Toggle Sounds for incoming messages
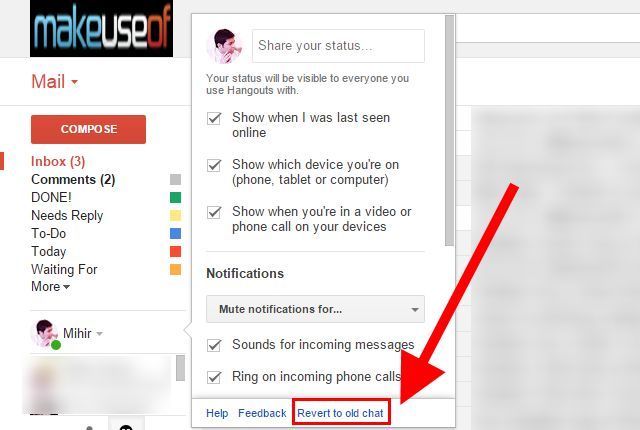The image size is (640, 430). (x=214, y=345)
